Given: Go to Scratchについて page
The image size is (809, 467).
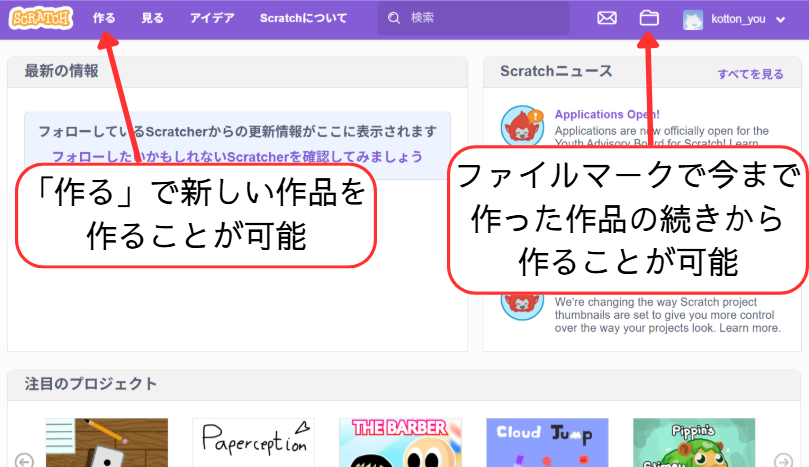Looking at the screenshot, I should pyautogui.click(x=303, y=18).
